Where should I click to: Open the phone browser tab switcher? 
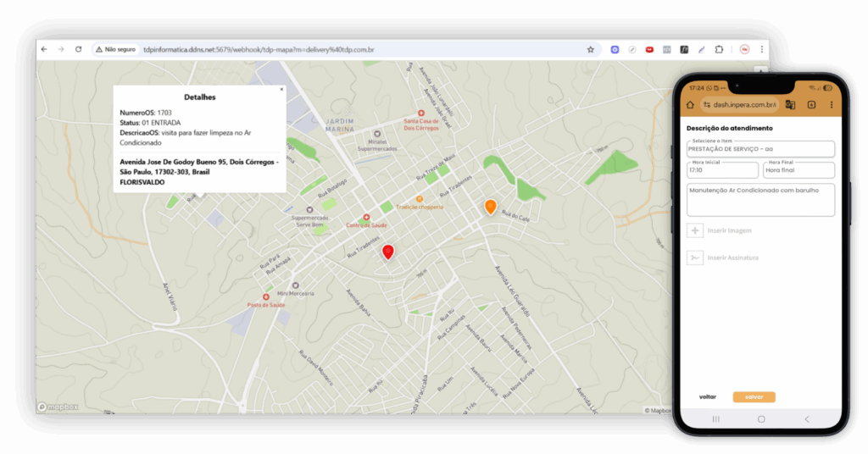(811, 105)
